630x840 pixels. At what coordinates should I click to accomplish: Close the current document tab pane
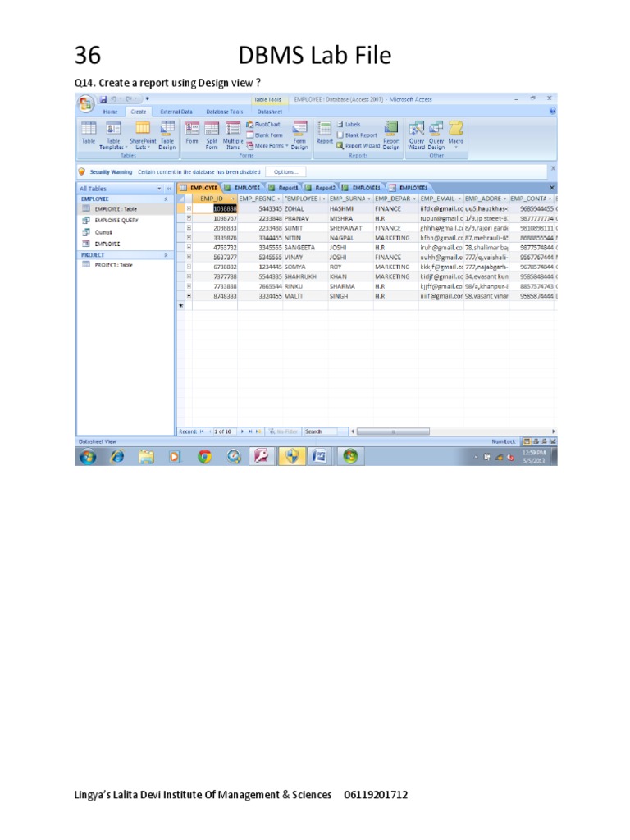[x=552, y=188]
